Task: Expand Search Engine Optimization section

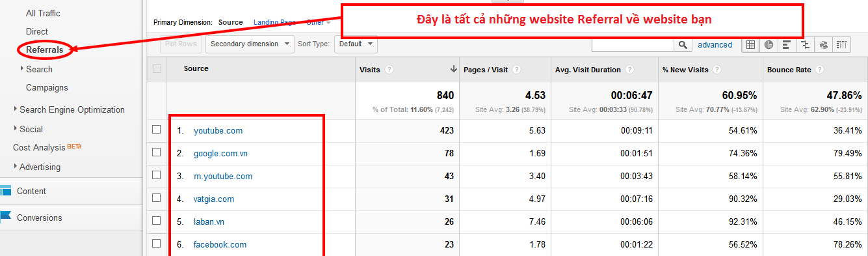Action: pyautogui.click(x=16, y=109)
